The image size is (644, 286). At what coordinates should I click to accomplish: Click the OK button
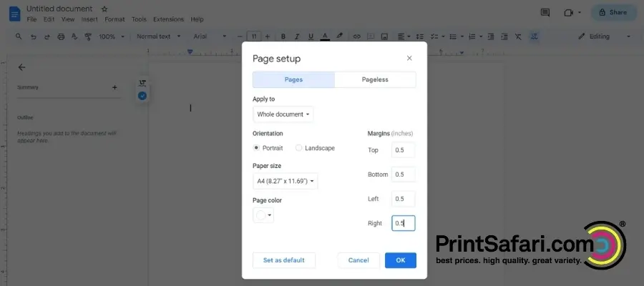pyautogui.click(x=401, y=260)
